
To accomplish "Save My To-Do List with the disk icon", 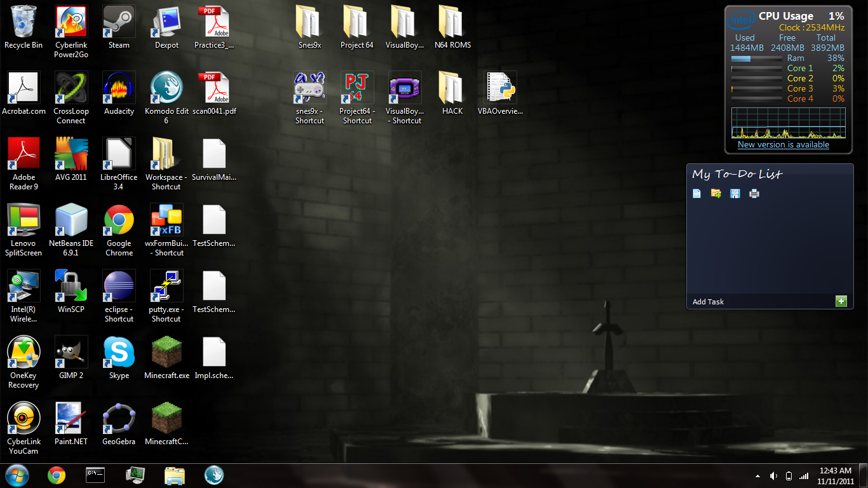I will [735, 193].
